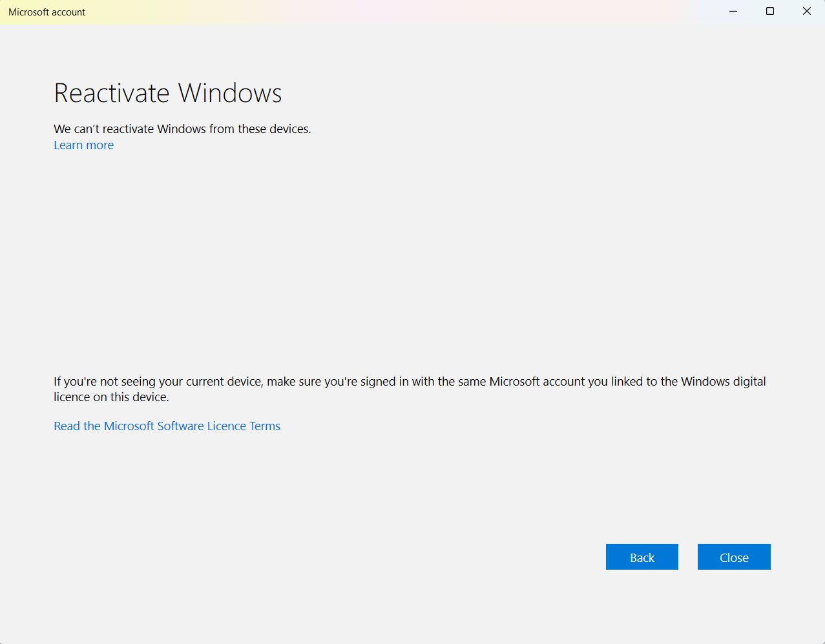
Task: Open more details via Learn more
Action: pyautogui.click(x=83, y=145)
